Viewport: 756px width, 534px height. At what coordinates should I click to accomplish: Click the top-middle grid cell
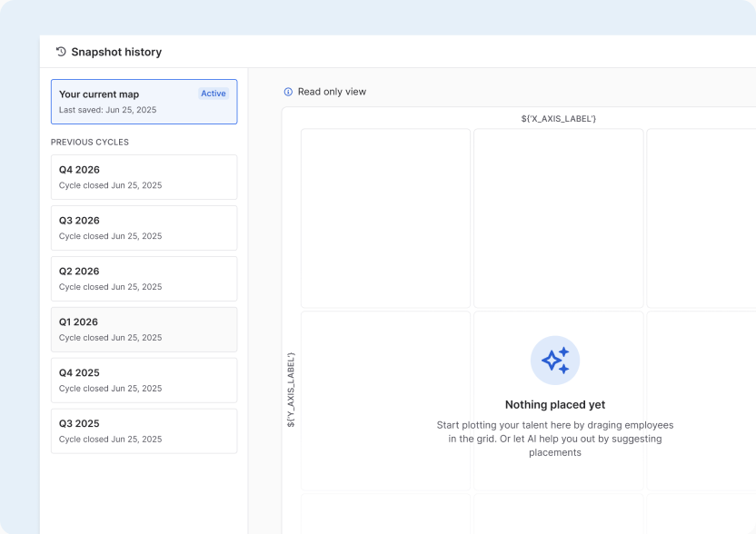[558, 218]
